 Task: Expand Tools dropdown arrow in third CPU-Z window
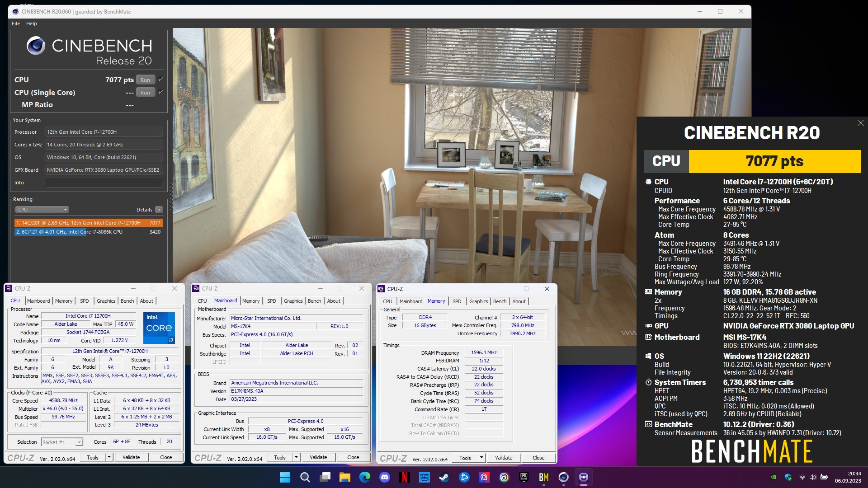click(x=481, y=458)
